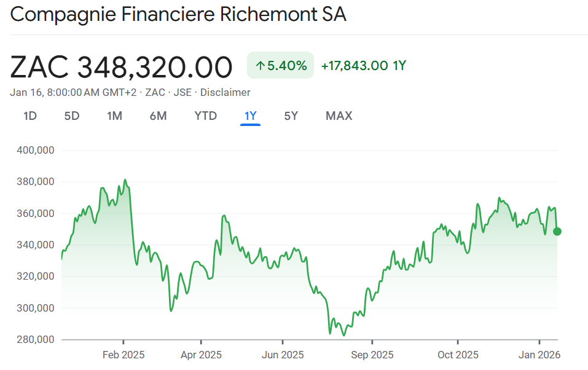Click the green current-price dot on chart
Image resolution: width=588 pixels, height=370 pixels.
pos(557,232)
